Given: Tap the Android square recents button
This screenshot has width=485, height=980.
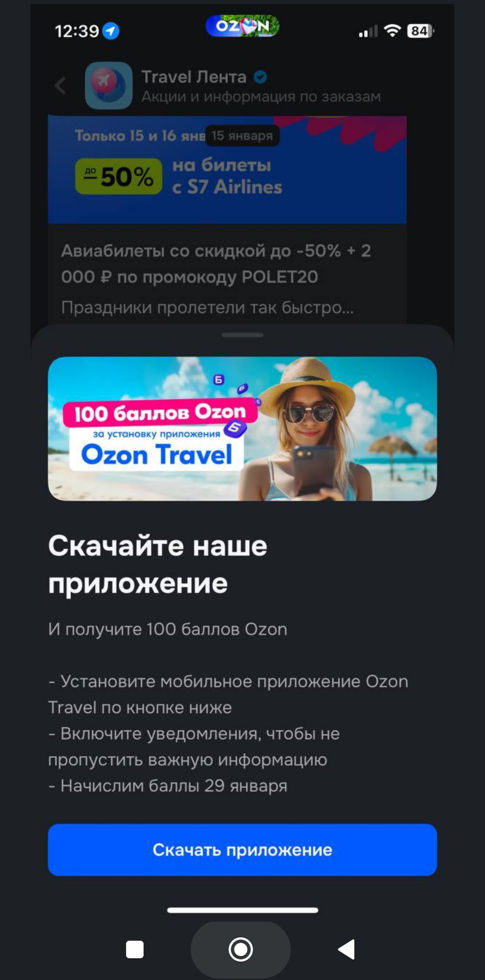Looking at the screenshot, I should pos(135,949).
